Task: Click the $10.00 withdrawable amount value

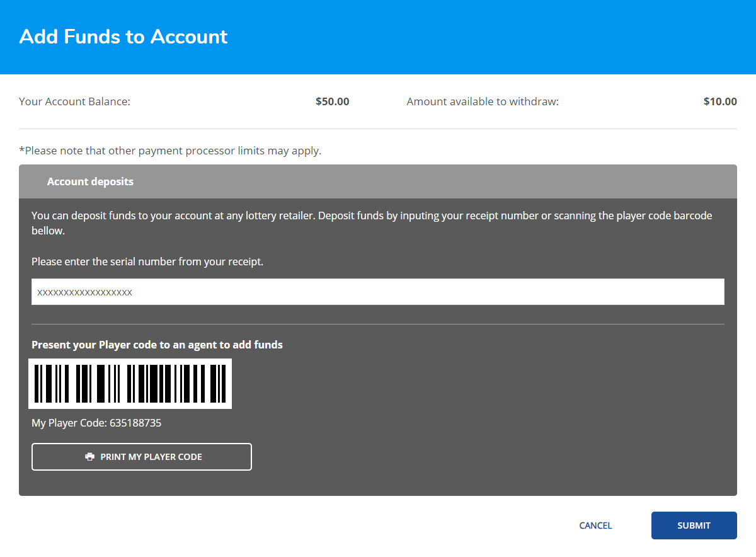Action: tap(719, 101)
